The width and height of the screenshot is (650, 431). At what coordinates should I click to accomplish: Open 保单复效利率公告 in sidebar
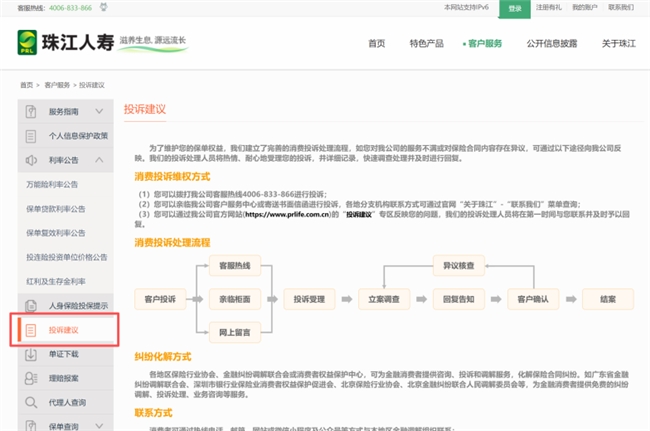click(x=56, y=233)
